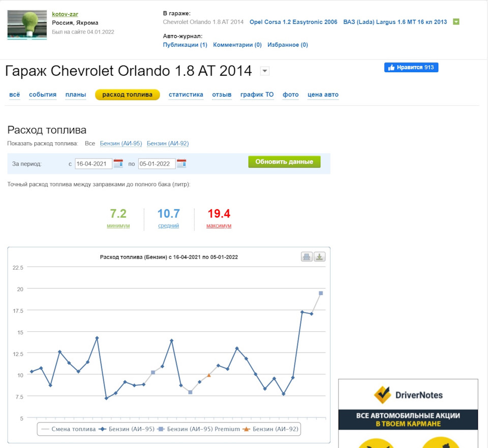Click the Нравится 913 like button
Image resolution: width=488 pixels, height=448 pixels.
coord(411,68)
